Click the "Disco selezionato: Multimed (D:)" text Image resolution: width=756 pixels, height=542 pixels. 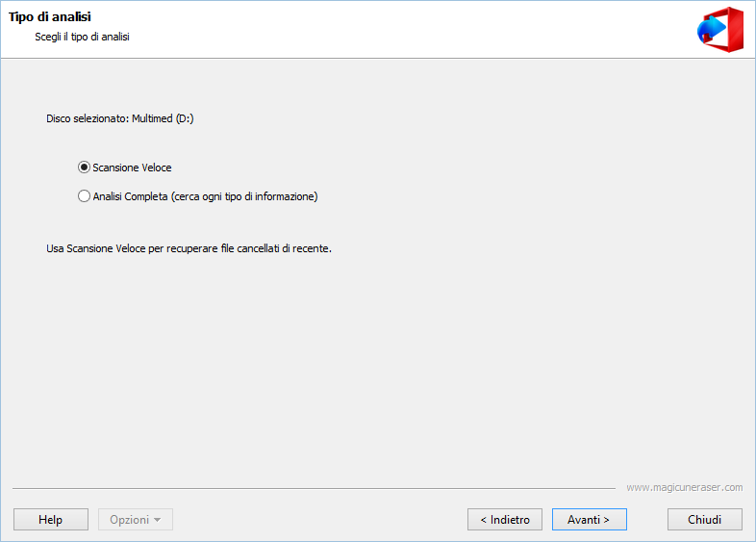pyautogui.click(x=120, y=119)
